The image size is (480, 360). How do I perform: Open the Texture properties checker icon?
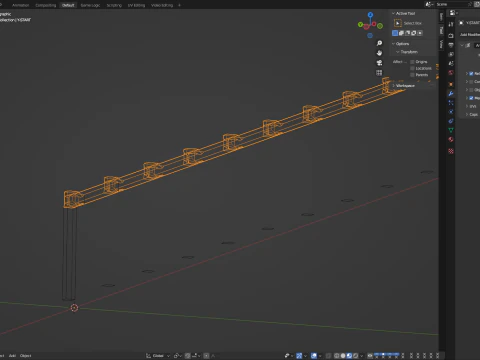[x=451, y=151]
